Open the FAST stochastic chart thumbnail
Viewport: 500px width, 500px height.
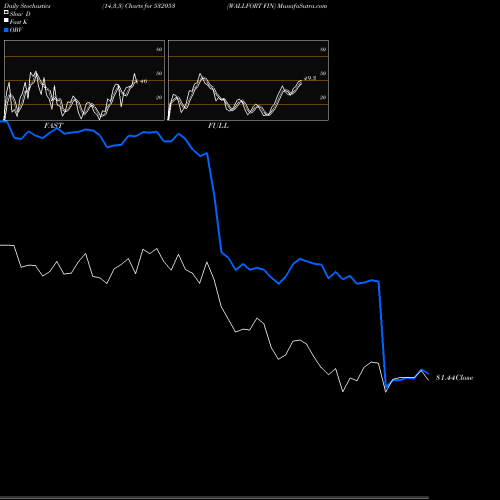pyautogui.click(x=84, y=80)
